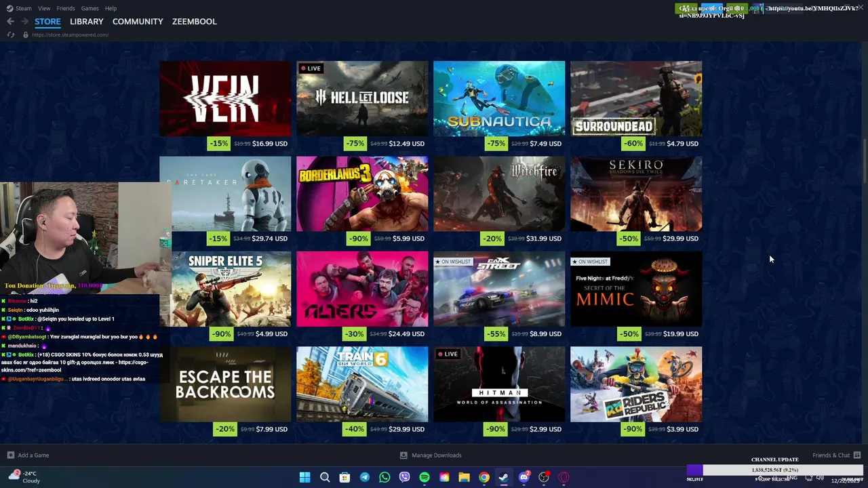Open the ALTERS game tile
The width and height of the screenshot is (868, 488).
pos(362,289)
